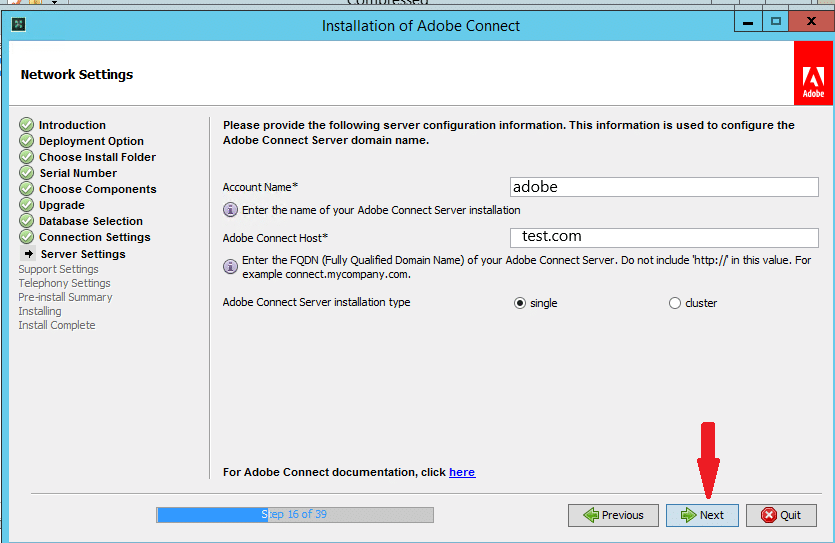This screenshot has height=543, width=835.
Task: Click the checkmark beside Introduction
Action: coord(27,125)
